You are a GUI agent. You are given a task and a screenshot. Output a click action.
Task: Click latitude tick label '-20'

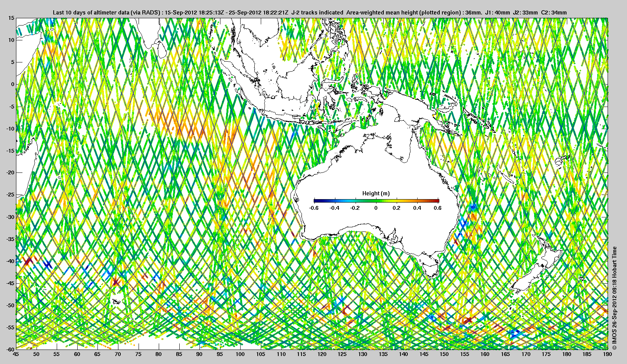10,172
